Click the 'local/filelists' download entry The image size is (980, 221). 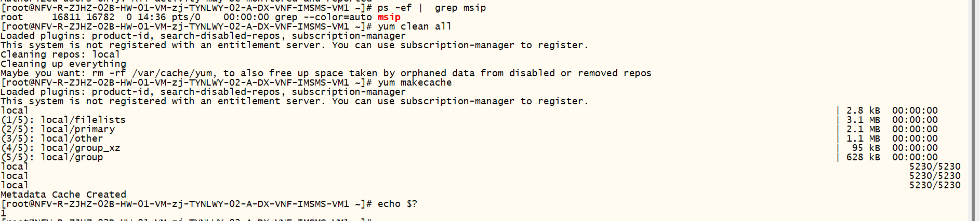pos(83,120)
